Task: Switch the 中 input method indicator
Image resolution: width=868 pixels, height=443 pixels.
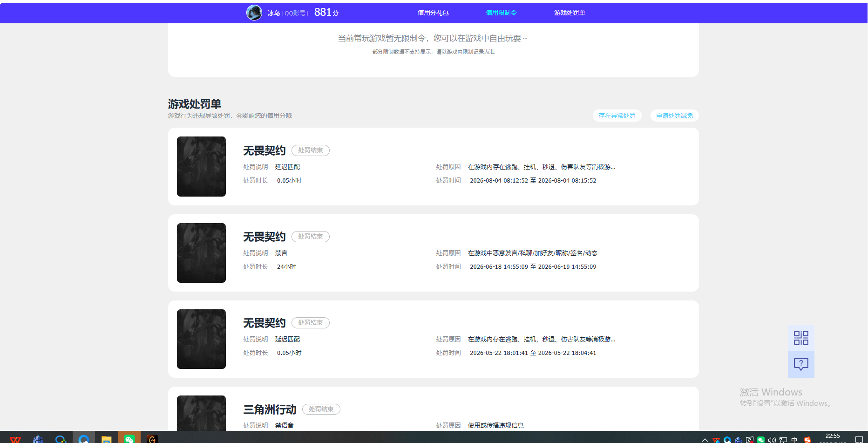Action: [x=794, y=440]
